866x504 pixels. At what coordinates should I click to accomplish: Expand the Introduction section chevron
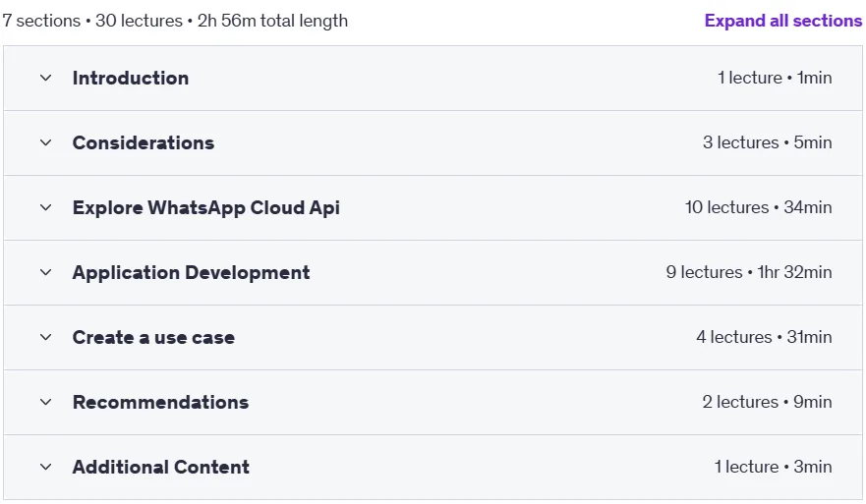pyautogui.click(x=46, y=78)
